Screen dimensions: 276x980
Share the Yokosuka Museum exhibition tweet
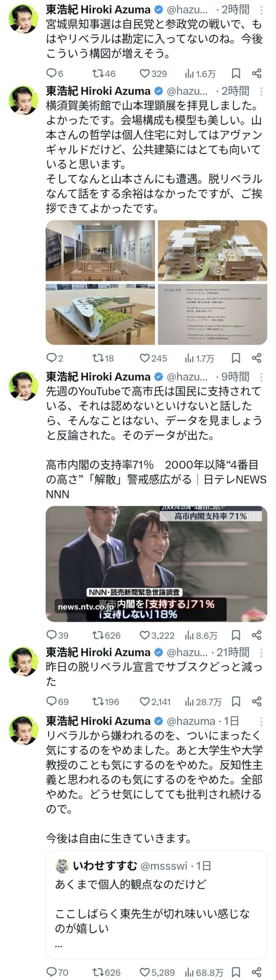click(256, 358)
